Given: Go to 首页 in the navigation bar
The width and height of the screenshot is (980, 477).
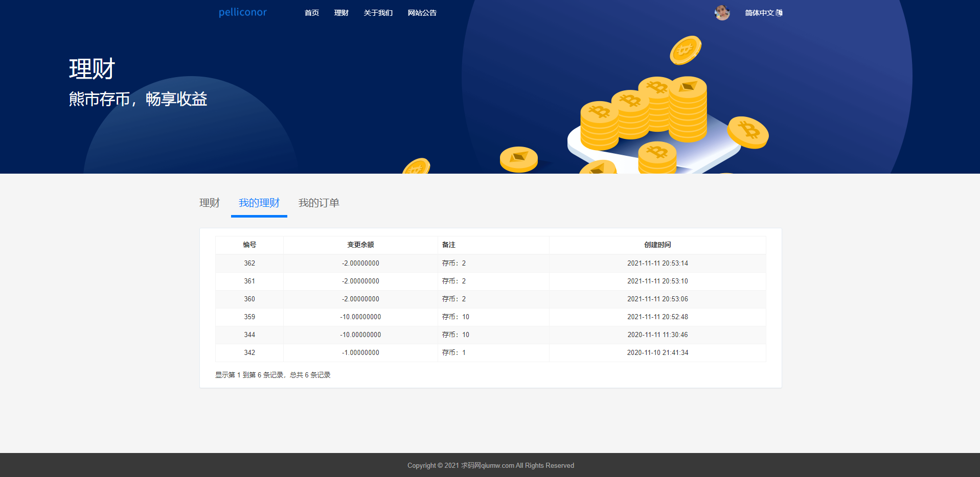Looking at the screenshot, I should (x=312, y=13).
